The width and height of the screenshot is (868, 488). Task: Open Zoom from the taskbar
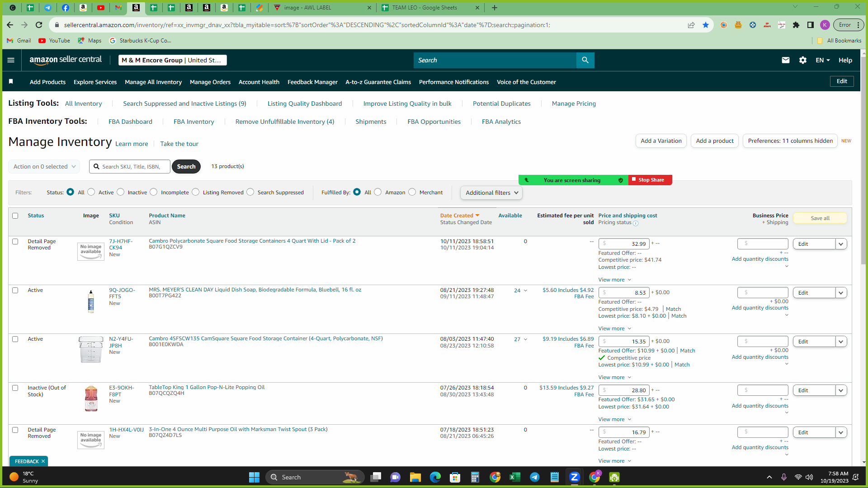click(574, 477)
